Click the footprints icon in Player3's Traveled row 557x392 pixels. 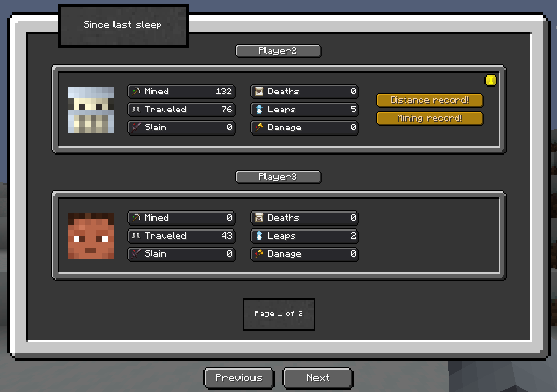136,236
